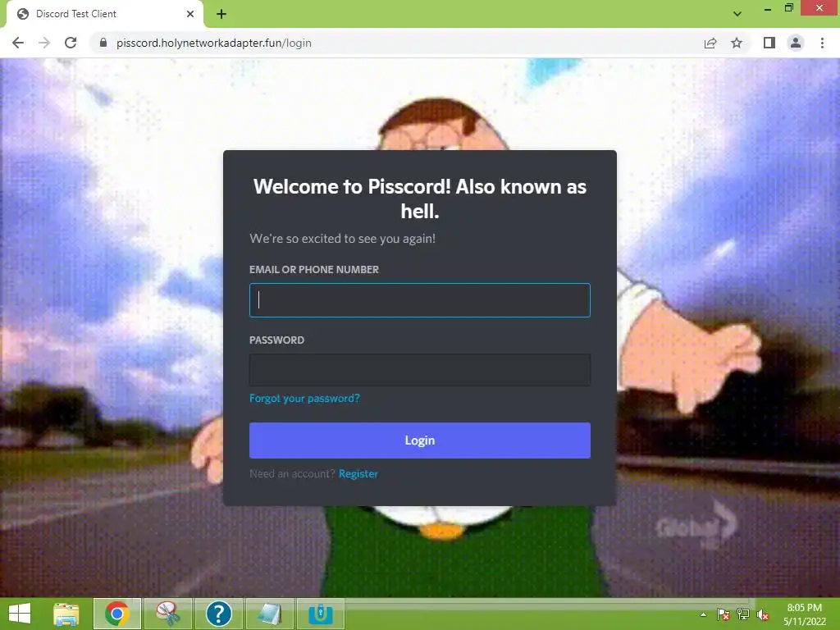This screenshot has width=840, height=630.
Task: Restore down the Chrome window
Action: click(x=788, y=8)
